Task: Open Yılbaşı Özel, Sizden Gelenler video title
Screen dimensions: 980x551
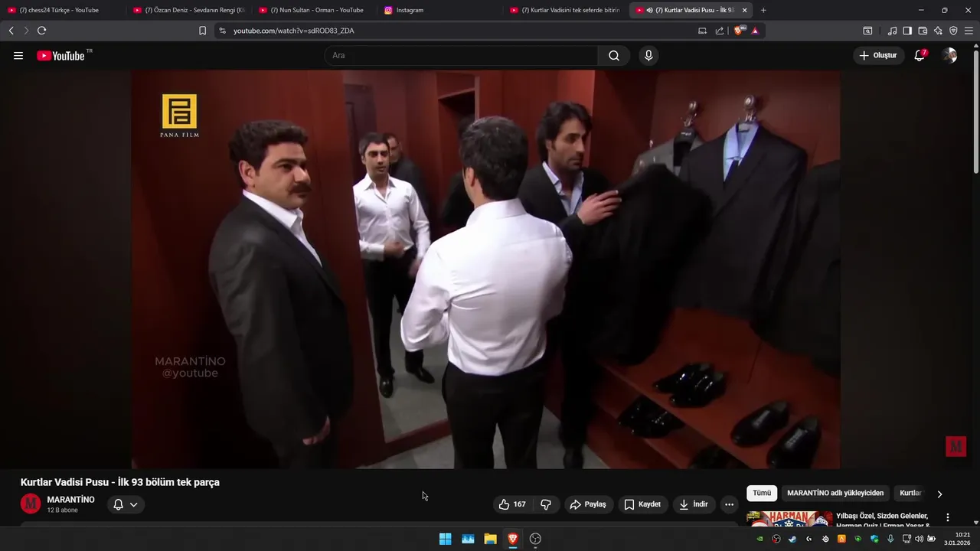Action: [882, 520]
